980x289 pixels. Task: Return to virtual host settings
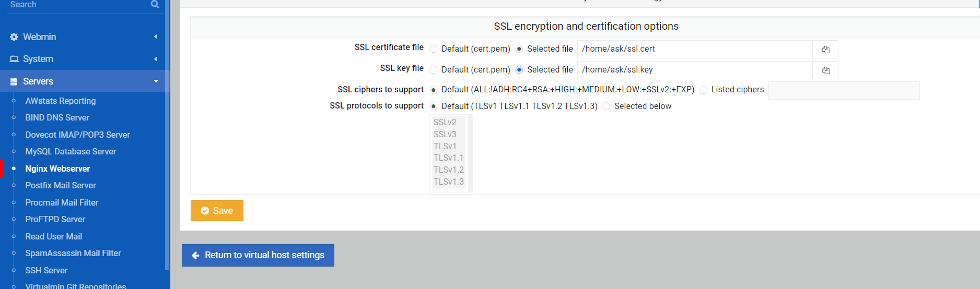click(x=258, y=255)
